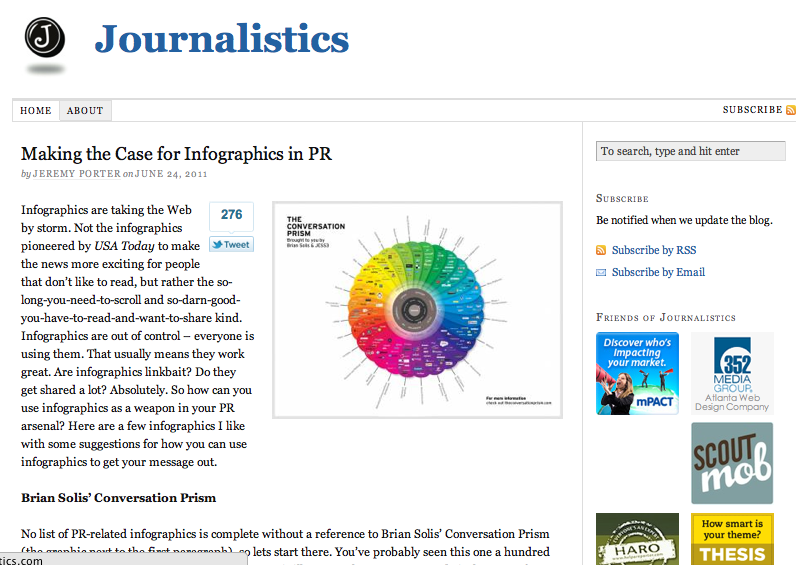Click the Tweet button
The height and width of the screenshot is (565, 808).
231,244
